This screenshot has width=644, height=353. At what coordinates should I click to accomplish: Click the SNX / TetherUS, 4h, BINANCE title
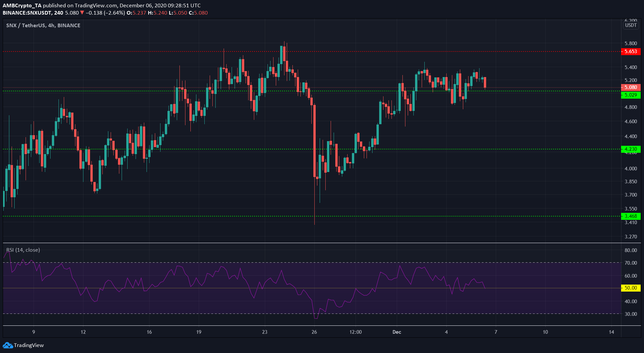[43, 26]
